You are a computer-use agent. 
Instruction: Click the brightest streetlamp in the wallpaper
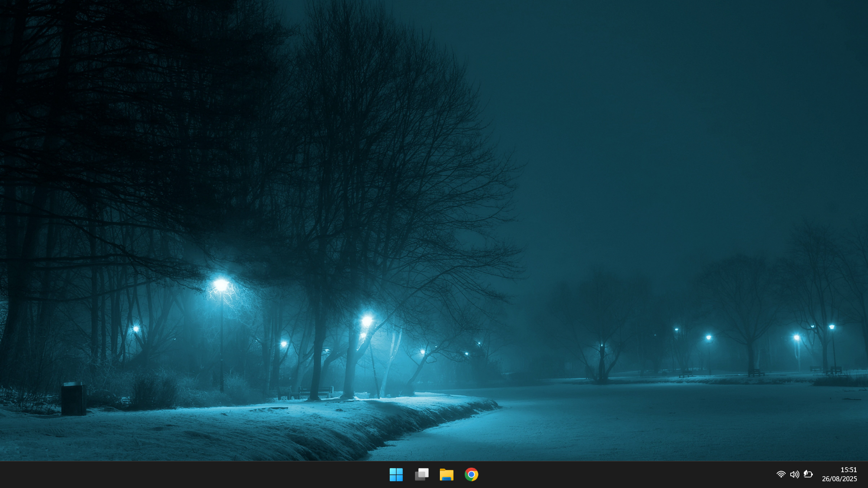(221, 285)
